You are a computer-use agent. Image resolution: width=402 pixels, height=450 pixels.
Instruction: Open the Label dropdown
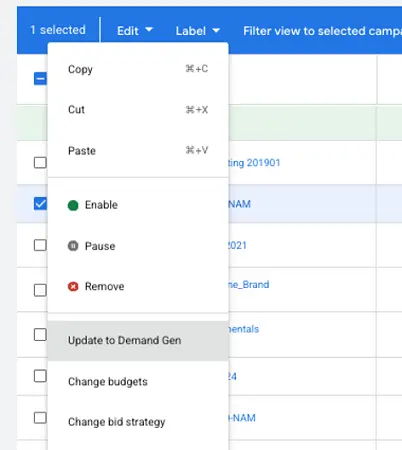coord(198,31)
